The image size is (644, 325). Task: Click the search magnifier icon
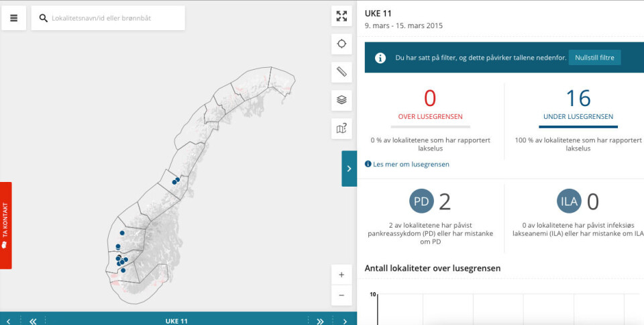coord(44,18)
